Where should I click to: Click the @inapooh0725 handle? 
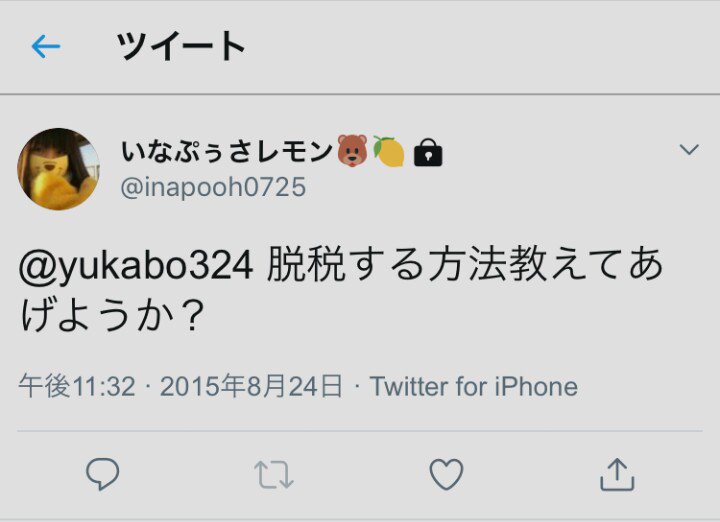click(x=213, y=187)
